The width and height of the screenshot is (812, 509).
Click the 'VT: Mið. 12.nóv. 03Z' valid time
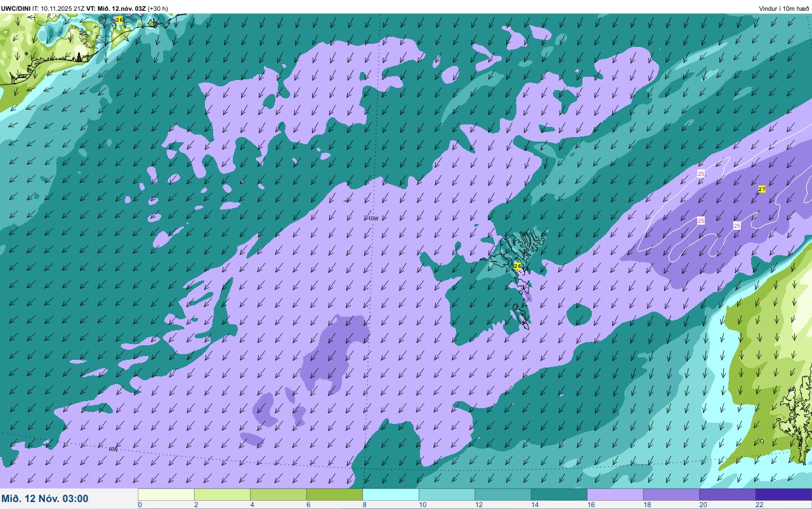click(116, 8)
